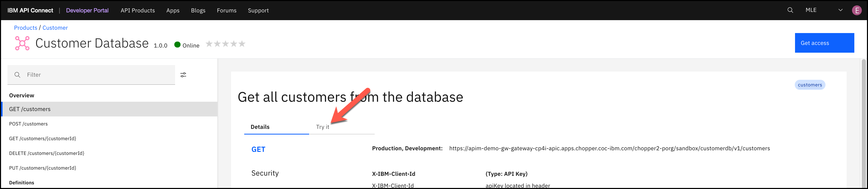The width and height of the screenshot is (868, 189).
Task: Click the magnifier icon in Filter box
Action: tap(18, 75)
